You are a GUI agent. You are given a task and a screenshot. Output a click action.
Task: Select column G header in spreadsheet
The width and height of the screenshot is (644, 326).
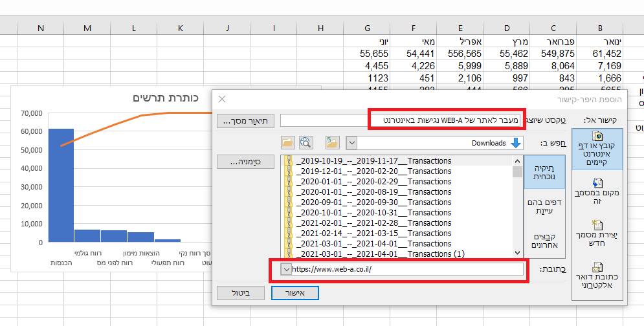click(x=367, y=28)
